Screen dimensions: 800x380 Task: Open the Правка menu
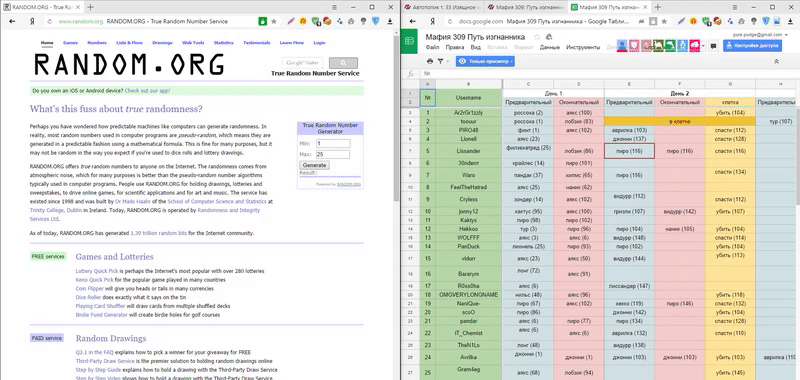[x=455, y=47]
